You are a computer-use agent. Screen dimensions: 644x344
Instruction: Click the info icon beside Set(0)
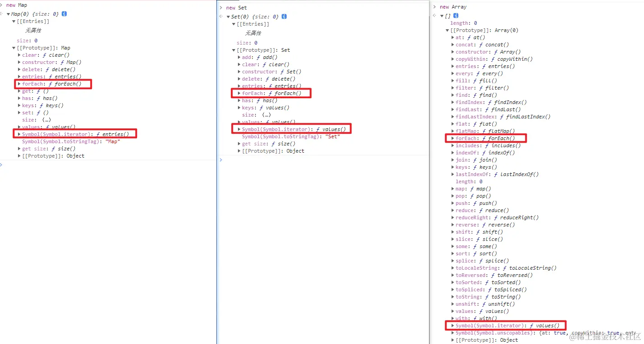284,17
